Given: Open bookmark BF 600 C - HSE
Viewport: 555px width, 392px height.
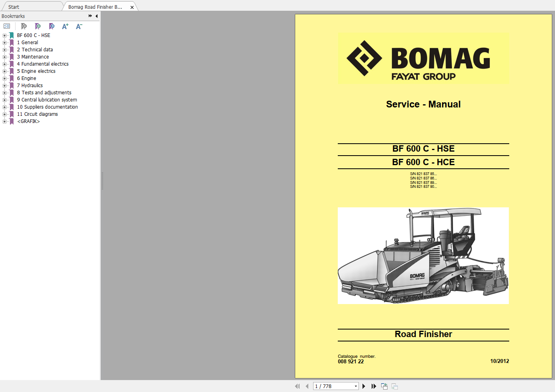Looking at the screenshot, I should (x=33, y=35).
